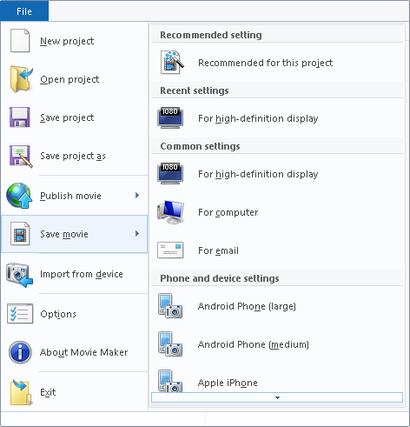Select Apple iPhone setting
Image resolution: width=410 pixels, height=427 pixels.
click(277, 380)
